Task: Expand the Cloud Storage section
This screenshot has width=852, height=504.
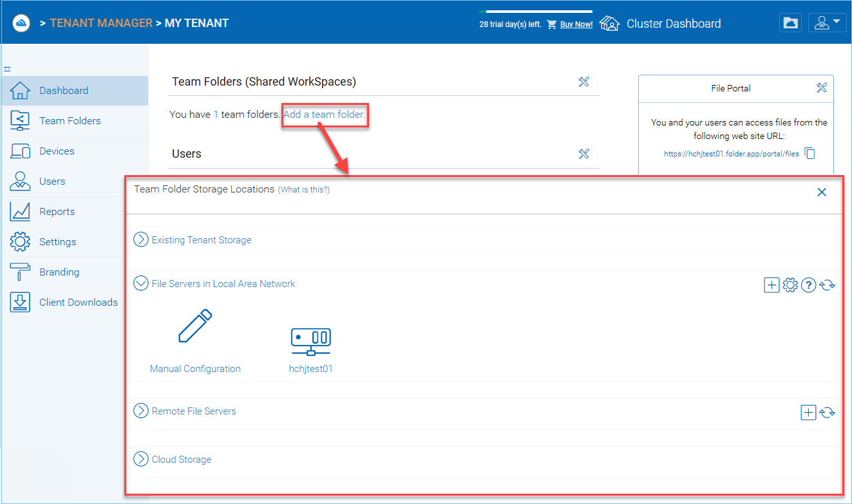Action: coord(141,459)
